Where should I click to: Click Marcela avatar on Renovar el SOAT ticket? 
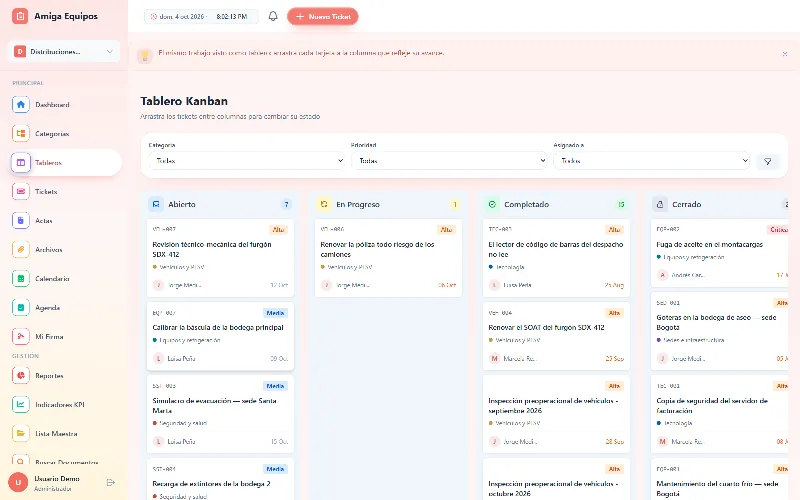click(494, 359)
